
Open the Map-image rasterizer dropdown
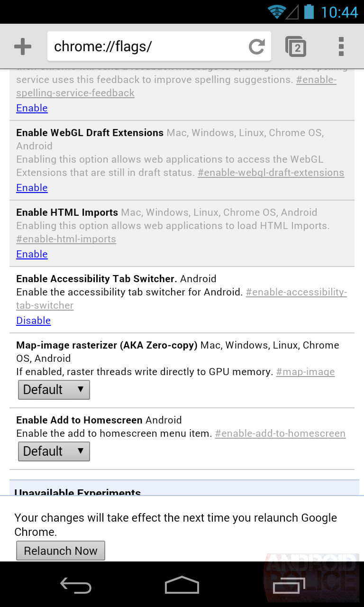point(54,389)
